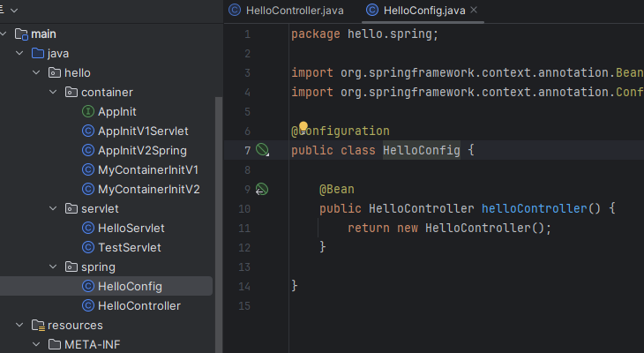Click the class icon on HelloController.java tab
644x353 pixels.
tap(235, 10)
